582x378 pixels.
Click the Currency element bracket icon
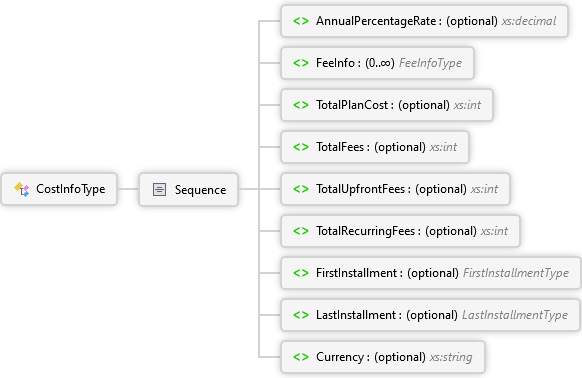301,357
